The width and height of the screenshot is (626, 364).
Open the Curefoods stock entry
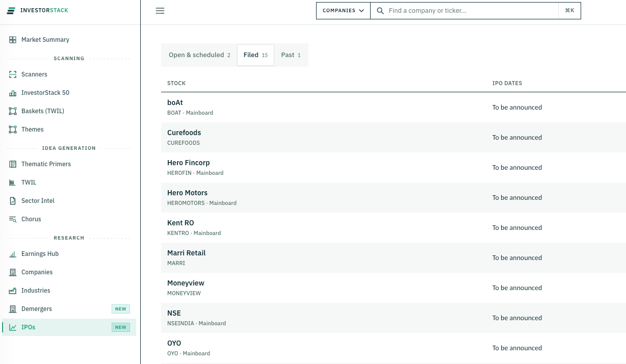click(184, 133)
